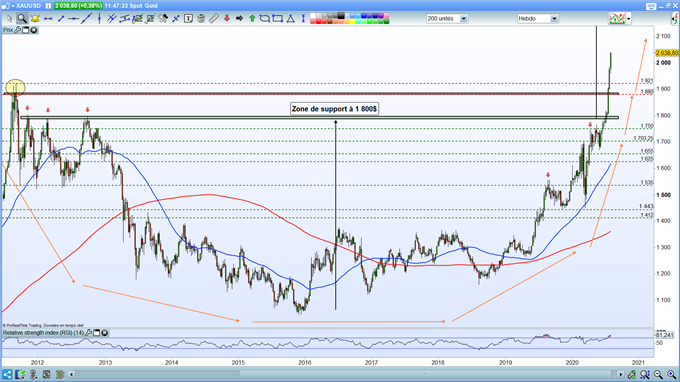Select the green up arrow marker tool

click(252, 18)
